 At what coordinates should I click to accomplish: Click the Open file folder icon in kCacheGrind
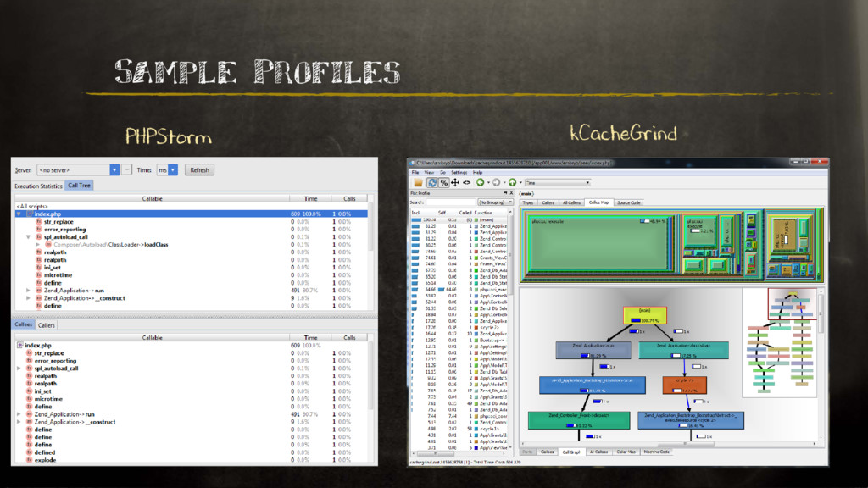(419, 183)
